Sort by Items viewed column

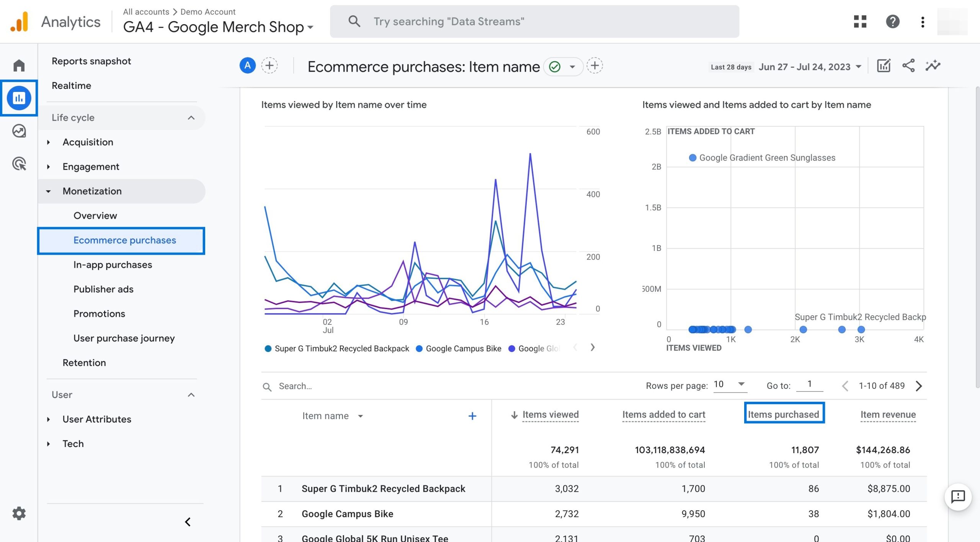tap(550, 414)
